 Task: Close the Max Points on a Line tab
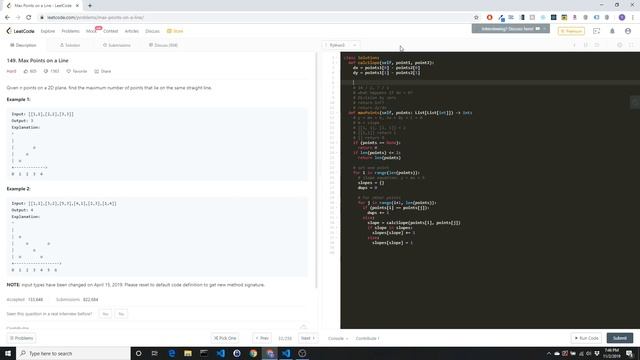[x=77, y=6]
